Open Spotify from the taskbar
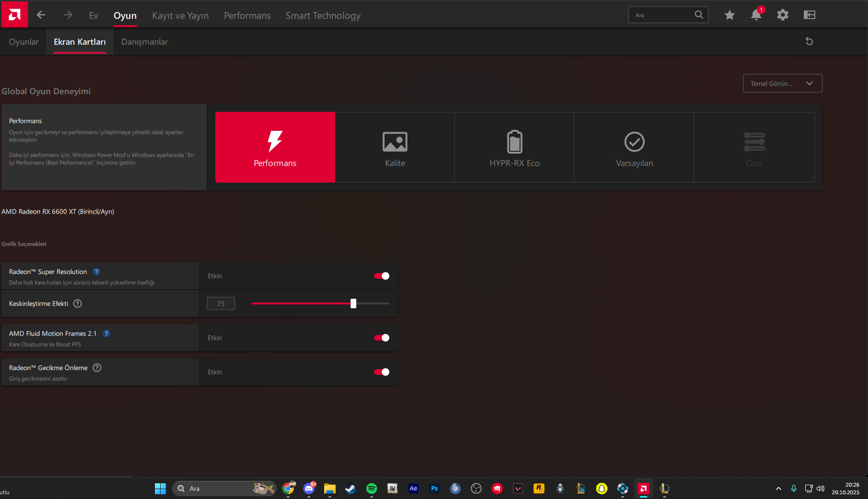The height and width of the screenshot is (499, 868). (x=372, y=489)
